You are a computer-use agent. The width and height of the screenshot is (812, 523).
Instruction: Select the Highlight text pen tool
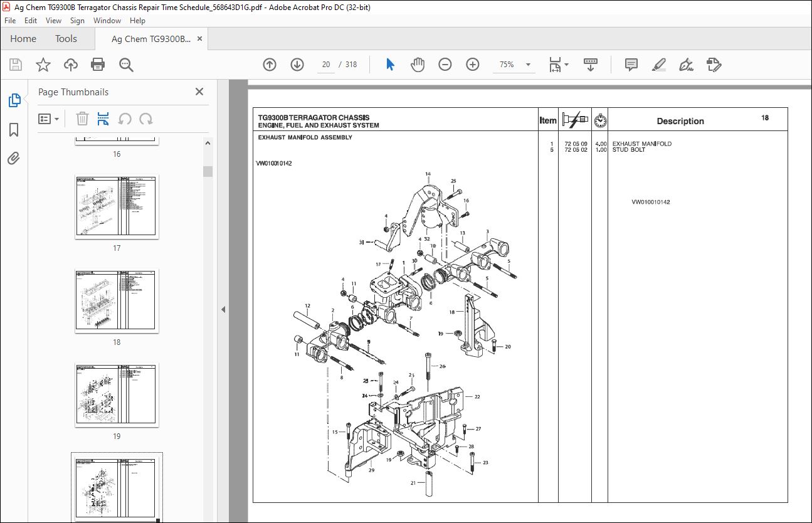pos(659,65)
